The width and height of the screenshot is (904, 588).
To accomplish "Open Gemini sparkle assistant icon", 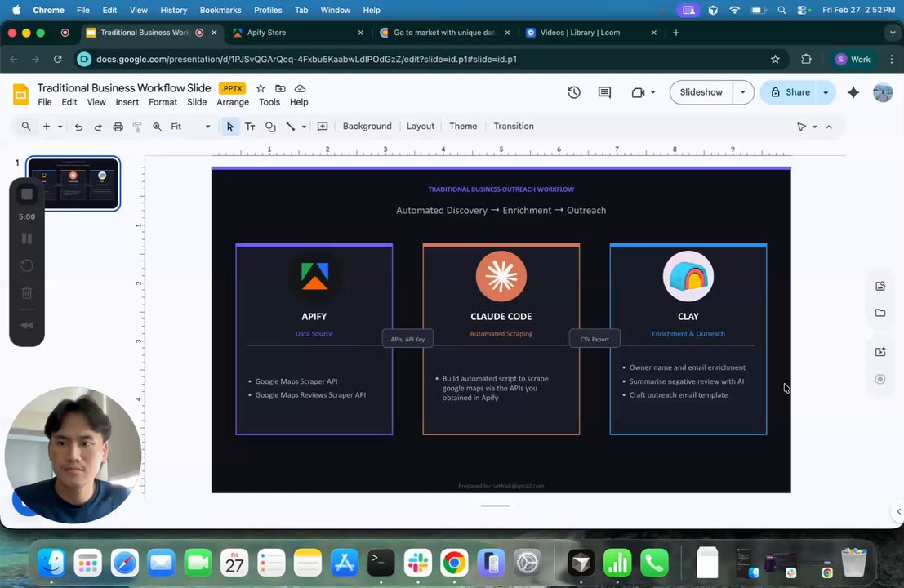I will pos(853,92).
